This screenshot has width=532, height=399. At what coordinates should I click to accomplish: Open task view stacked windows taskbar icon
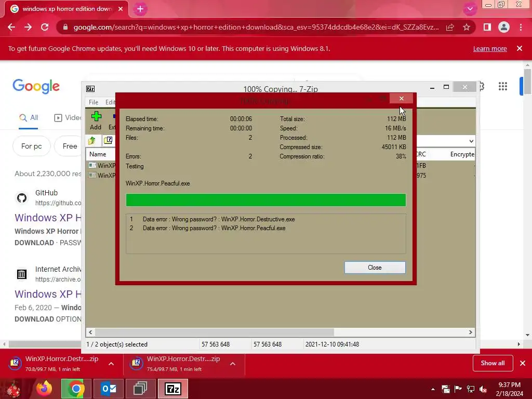click(140, 389)
